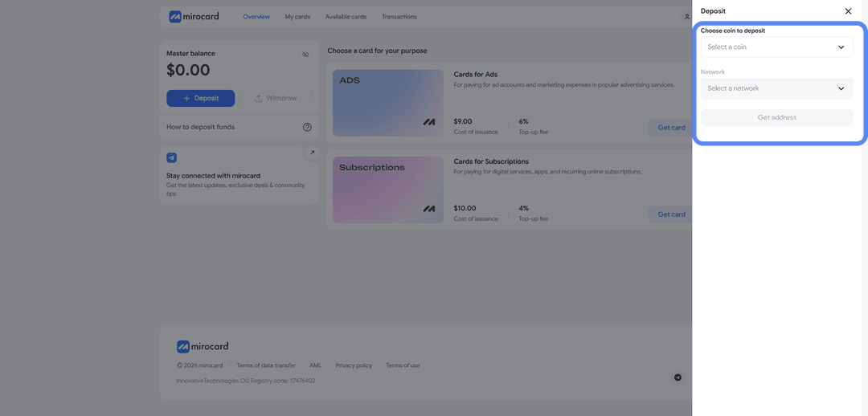Open Terms of data transfer link
The width and height of the screenshot is (868, 416).
(x=266, y=365)
